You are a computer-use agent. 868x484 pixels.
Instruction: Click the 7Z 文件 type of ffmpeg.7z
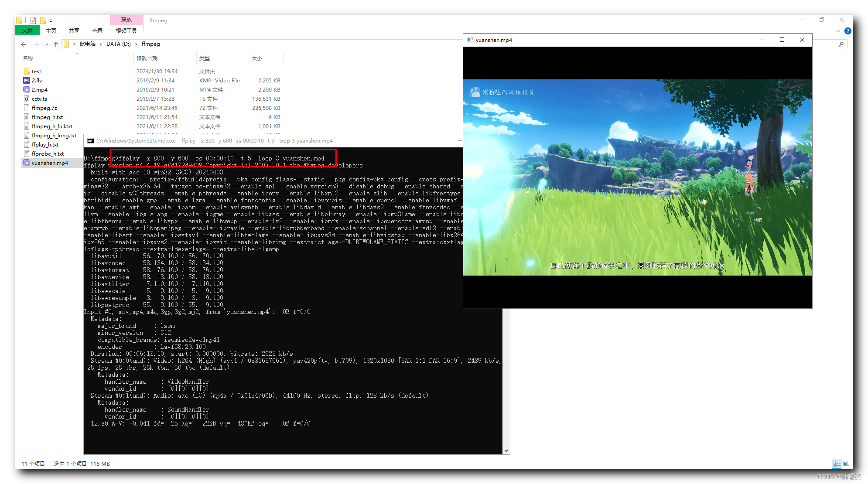point(208,108)
